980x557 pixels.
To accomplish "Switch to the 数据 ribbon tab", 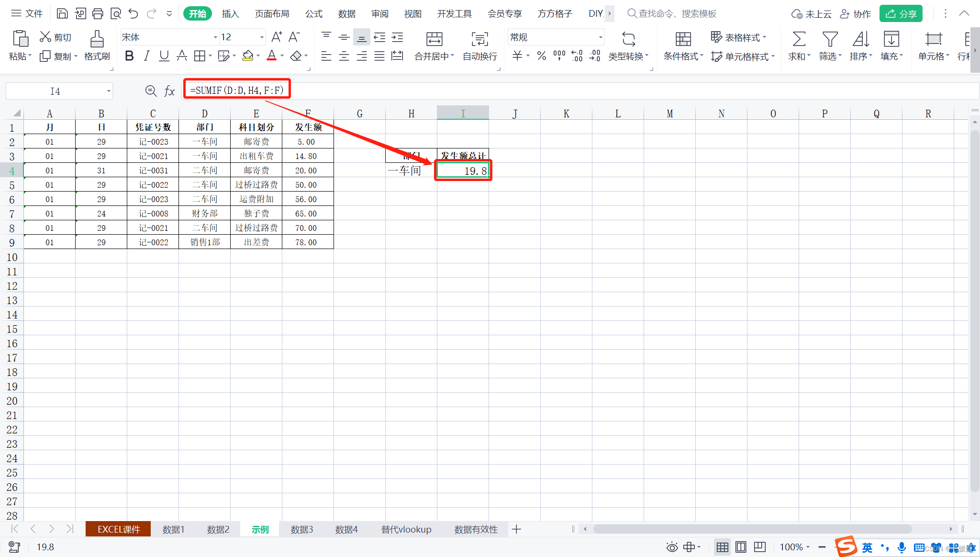I will [x=346, y=13].
